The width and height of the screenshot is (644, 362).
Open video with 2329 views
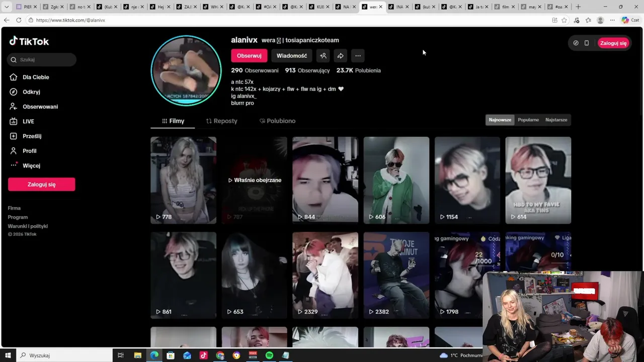pos(325,275)
